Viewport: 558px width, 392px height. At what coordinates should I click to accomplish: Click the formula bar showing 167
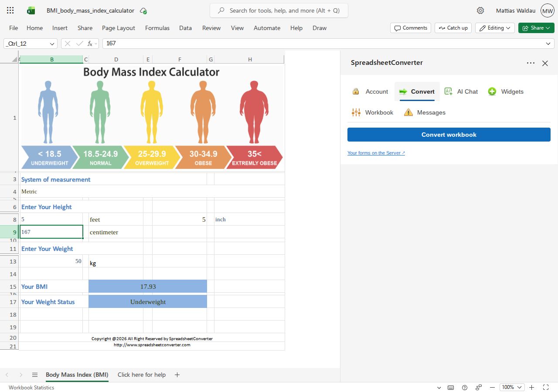point(328,44)
